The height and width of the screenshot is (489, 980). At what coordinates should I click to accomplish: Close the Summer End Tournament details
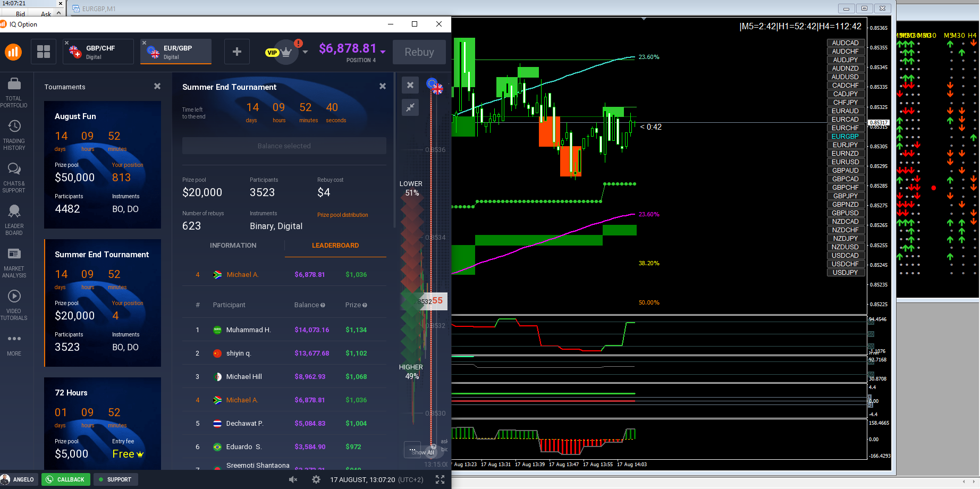point(383,86)
